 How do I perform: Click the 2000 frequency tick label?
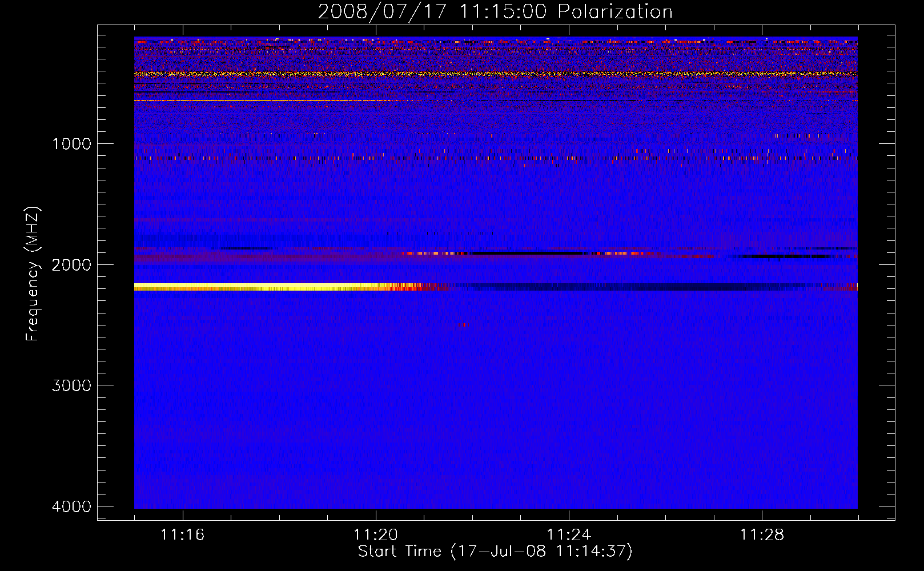71,265
